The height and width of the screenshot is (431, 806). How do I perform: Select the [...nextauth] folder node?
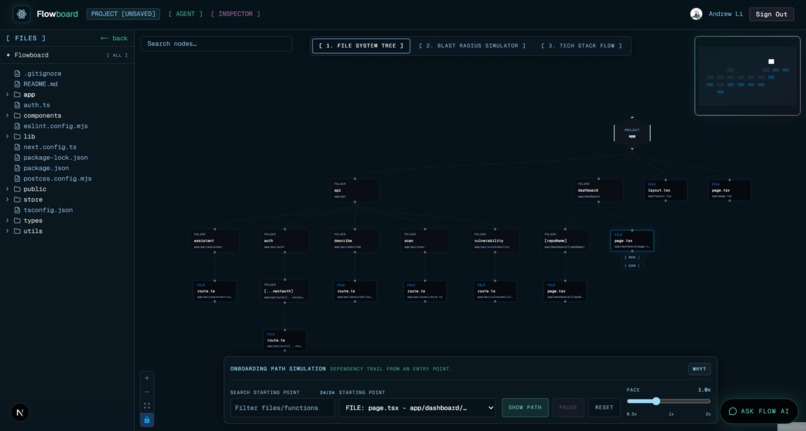click(x=285, y=291)
